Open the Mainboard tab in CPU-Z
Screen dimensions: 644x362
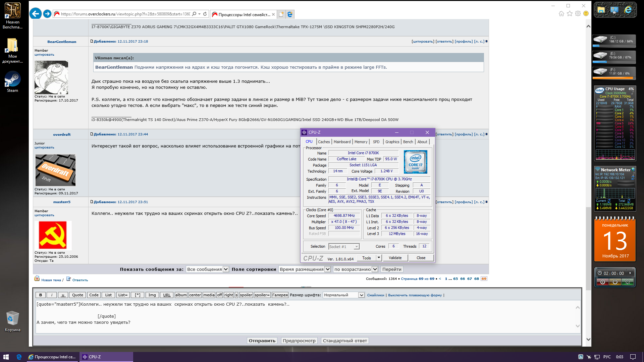[342, 142]
